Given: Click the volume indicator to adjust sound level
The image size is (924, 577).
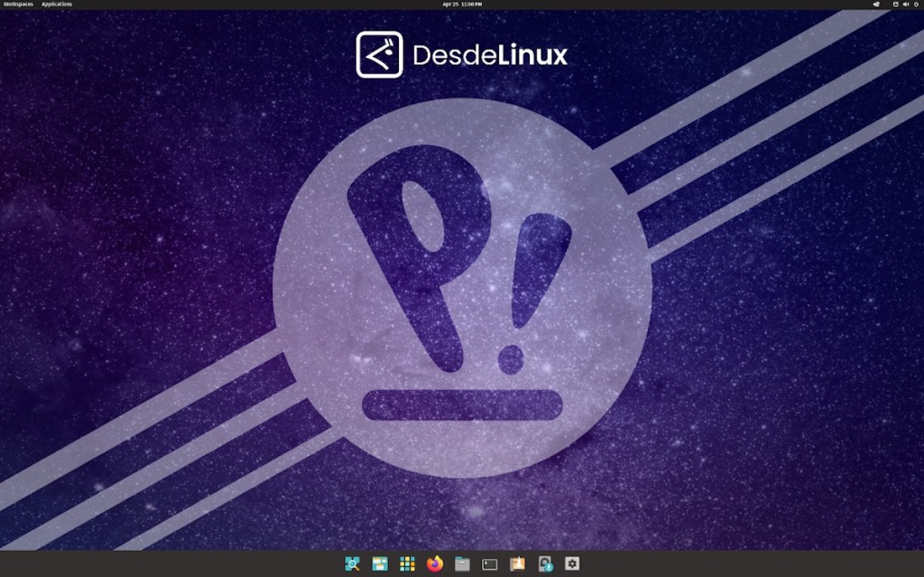Looking at the screenshot, I should (x=905, y=5).
